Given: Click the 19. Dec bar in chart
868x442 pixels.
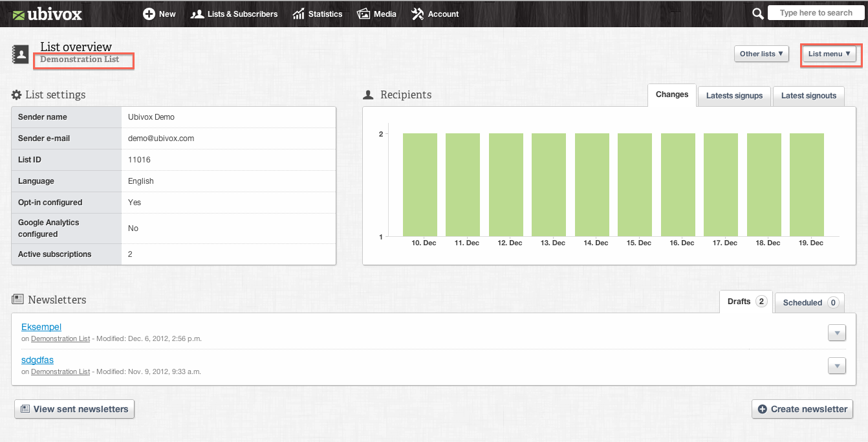Looking at the screenshot, I should point(807,185).
